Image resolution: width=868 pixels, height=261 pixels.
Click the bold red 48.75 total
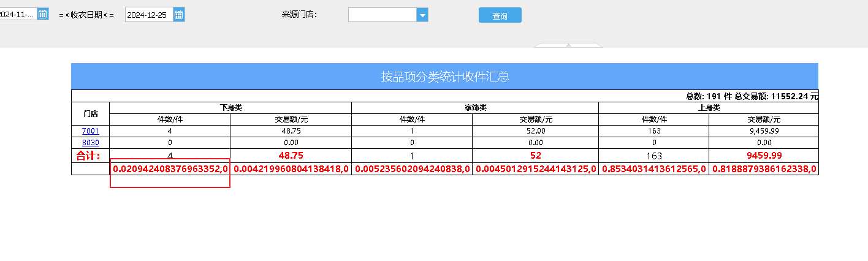tap(291, 156)
